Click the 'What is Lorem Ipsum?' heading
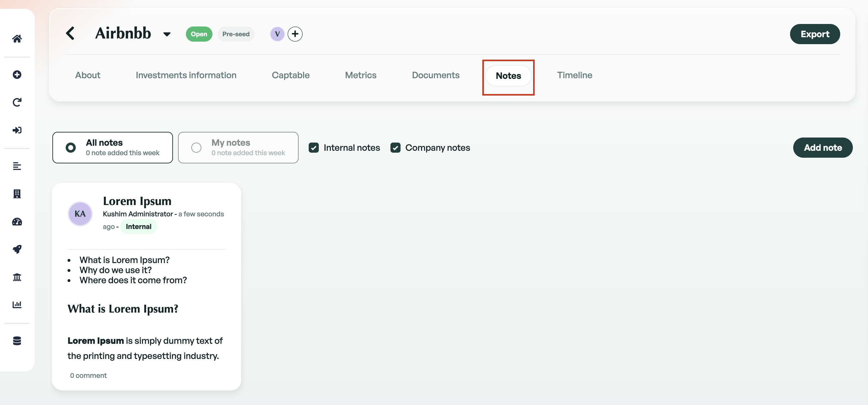868x405 pixels. point(123,309)
